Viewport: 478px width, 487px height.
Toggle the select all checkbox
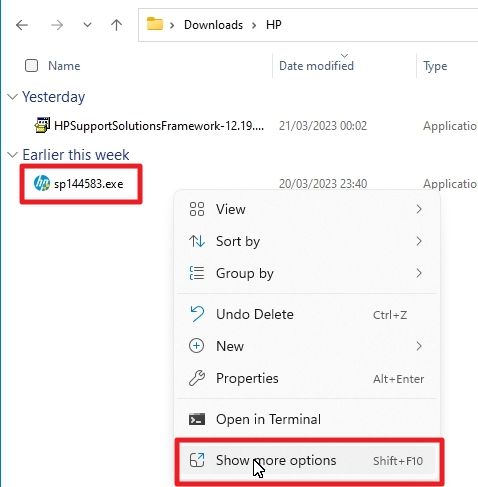pyautogui.click(x=31, y=66)
